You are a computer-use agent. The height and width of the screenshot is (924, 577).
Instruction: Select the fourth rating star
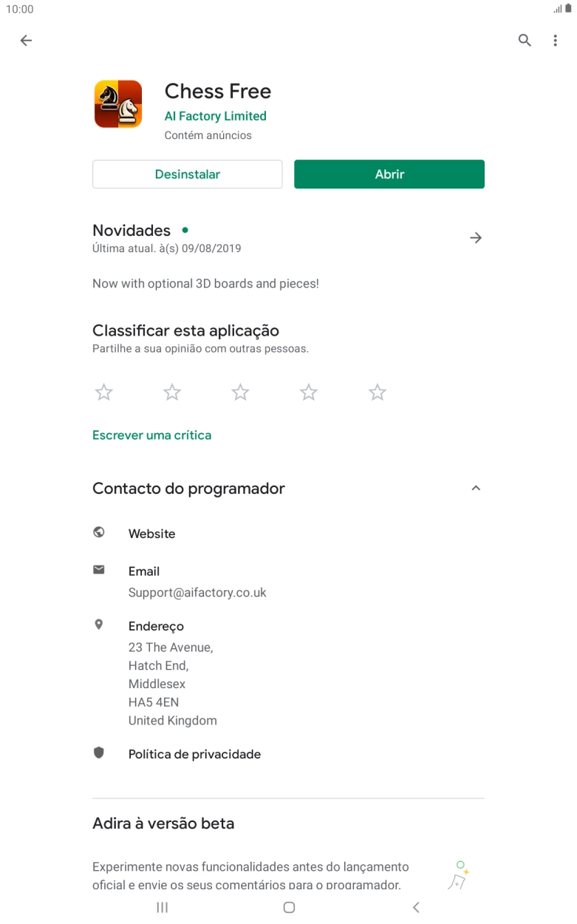[309, 393]
